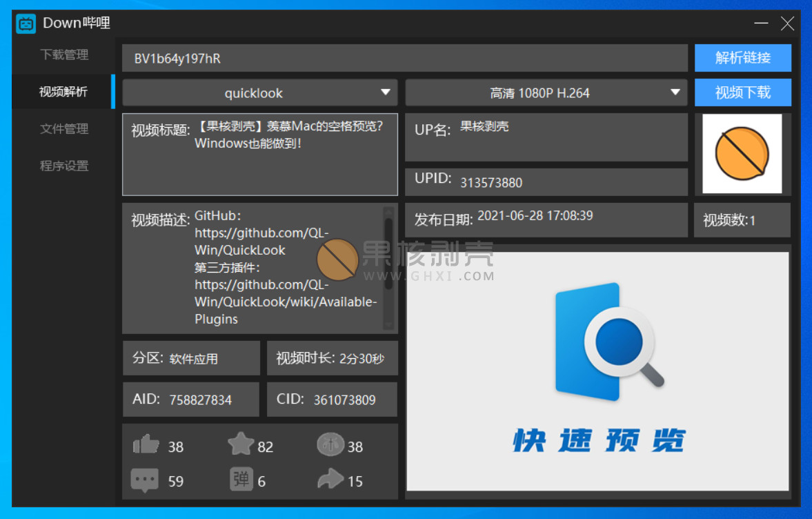Switch to the 文件管理 tab
The height and width of the screenshot is (519, 812).
[x=63, y=128]
